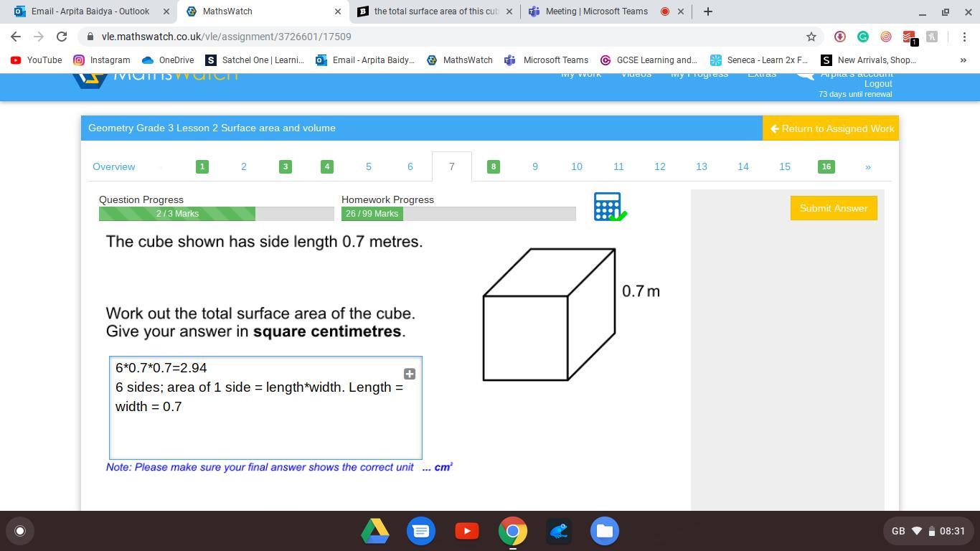Open Google Drive from shelf
Screen dimensions: 980x551
[x=374, y=531]
